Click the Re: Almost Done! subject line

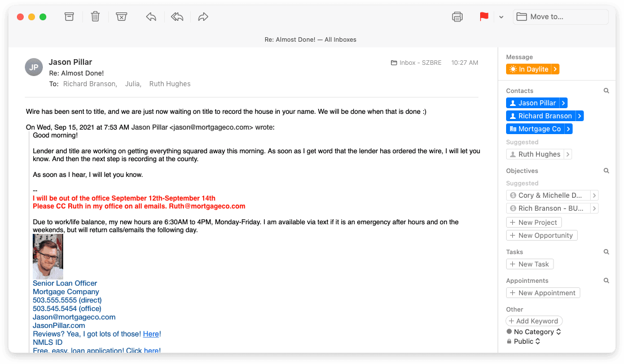pyautogui.click(x=76, y=73)
